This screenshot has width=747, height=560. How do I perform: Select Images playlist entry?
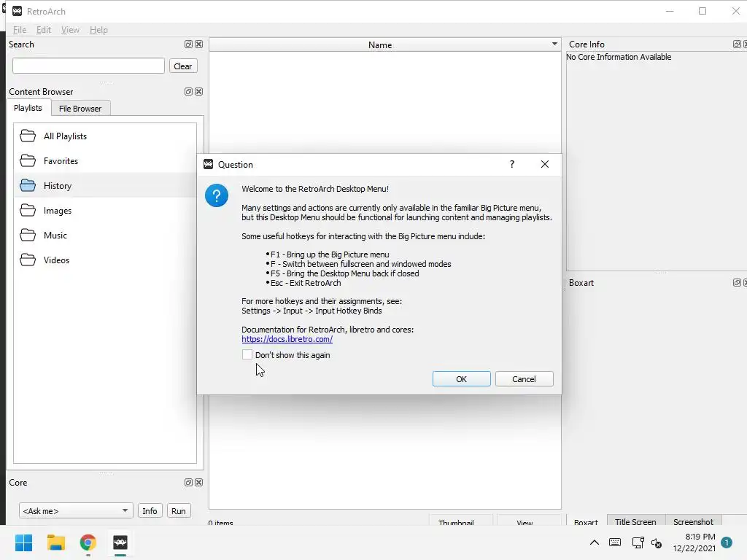[105, 211]
